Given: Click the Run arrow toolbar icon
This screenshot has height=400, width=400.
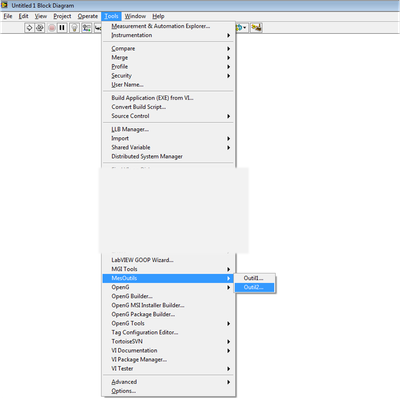Looking at the screenshot, I should pos(29,28).
